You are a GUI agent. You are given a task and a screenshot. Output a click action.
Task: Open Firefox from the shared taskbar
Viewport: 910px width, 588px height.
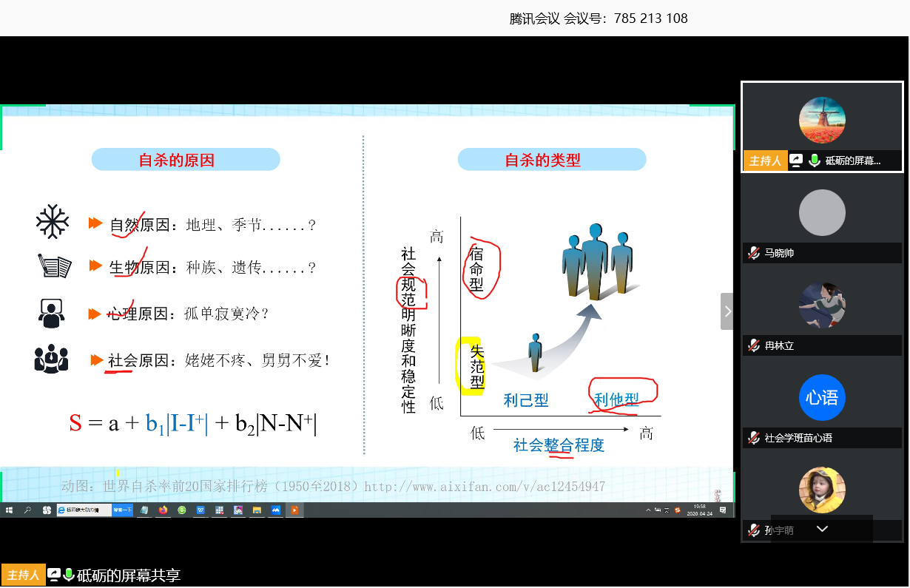[163, 510]
